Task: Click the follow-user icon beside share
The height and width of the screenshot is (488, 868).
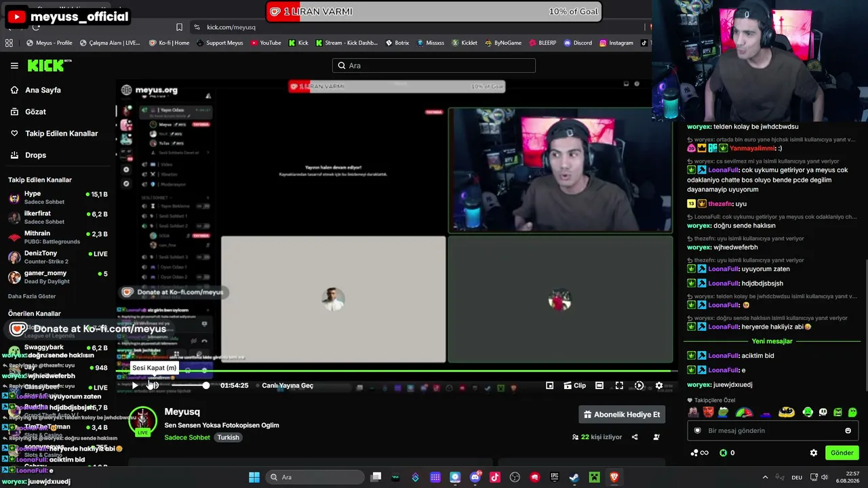Action: click(656, 437)
